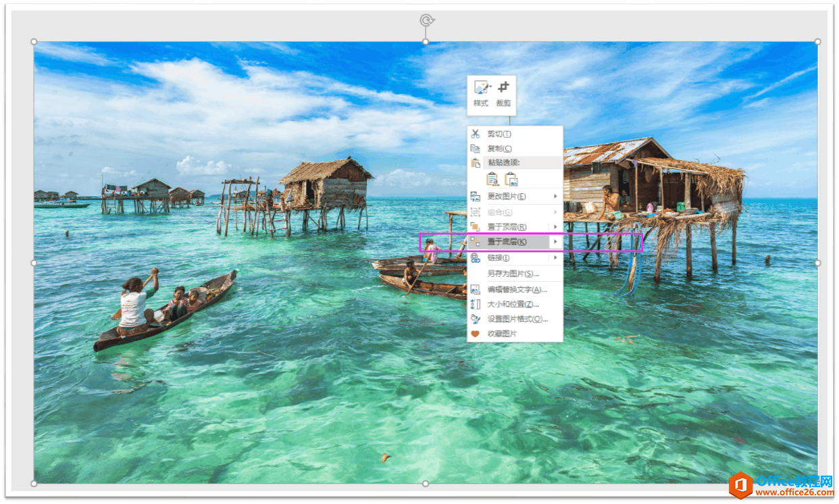
Task: Click the bottom-center resize handle of picture
Action: tap(426, 483)
